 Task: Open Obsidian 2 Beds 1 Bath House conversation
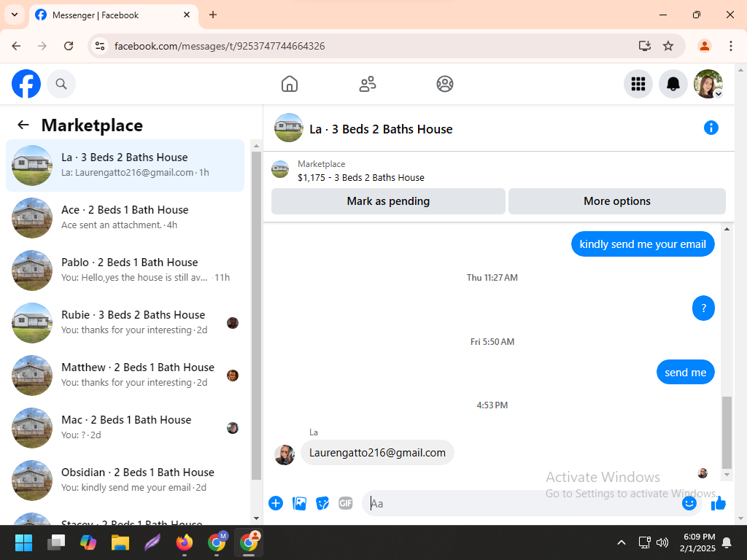(125, 480)
